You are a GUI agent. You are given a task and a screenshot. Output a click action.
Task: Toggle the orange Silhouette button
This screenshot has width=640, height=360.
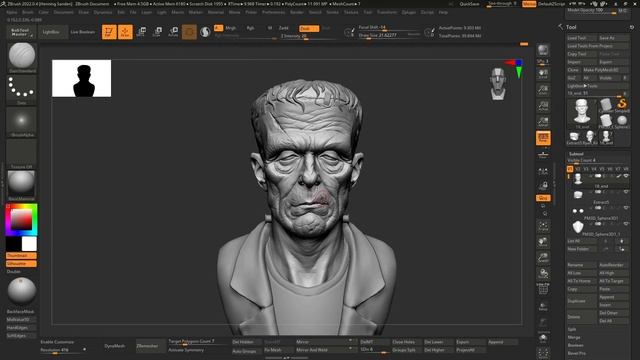coord(21,264)
